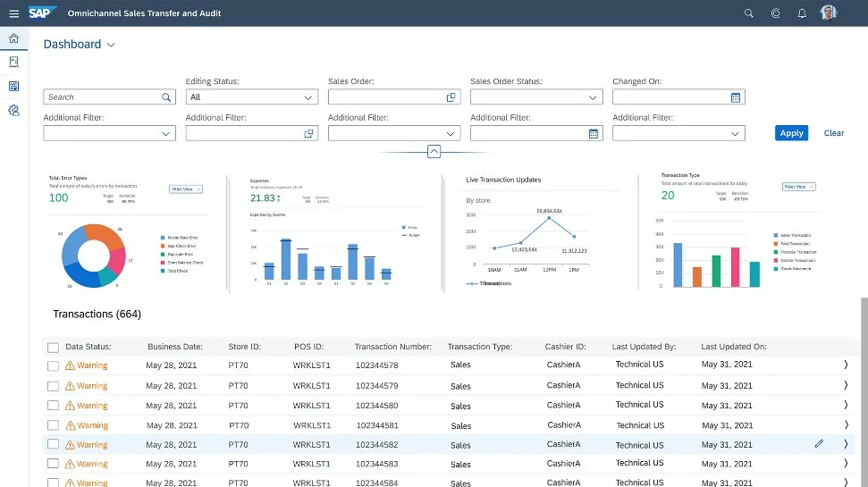868x487 pixels.
Task: Check the row for transaction 102344578
Action: point(53,365)
